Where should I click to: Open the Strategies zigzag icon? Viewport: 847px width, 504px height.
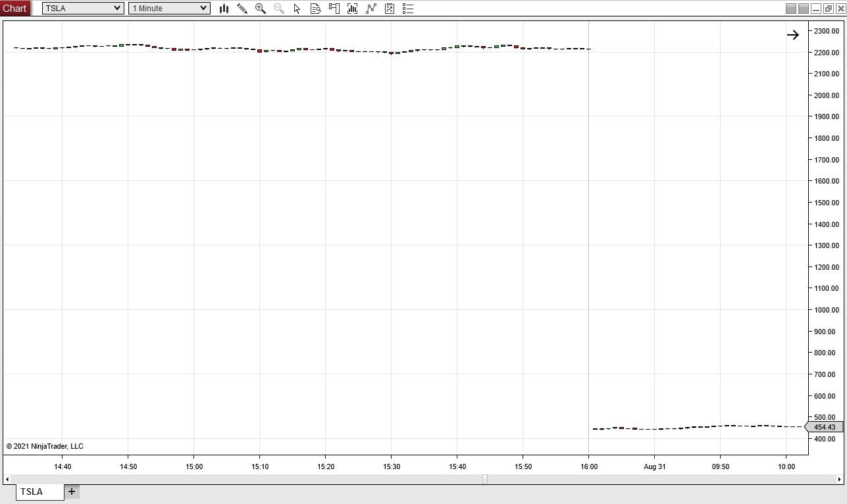click(x=371, y=9)
